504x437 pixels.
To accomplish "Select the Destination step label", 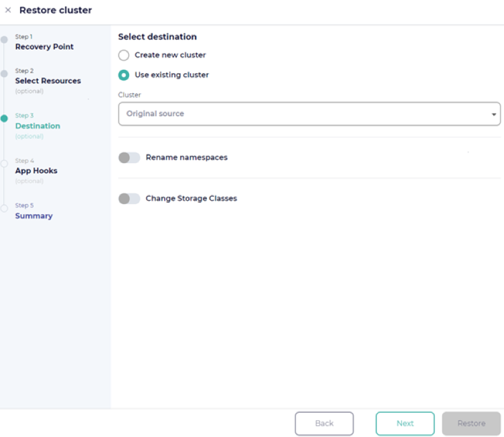I will [38, 126].
